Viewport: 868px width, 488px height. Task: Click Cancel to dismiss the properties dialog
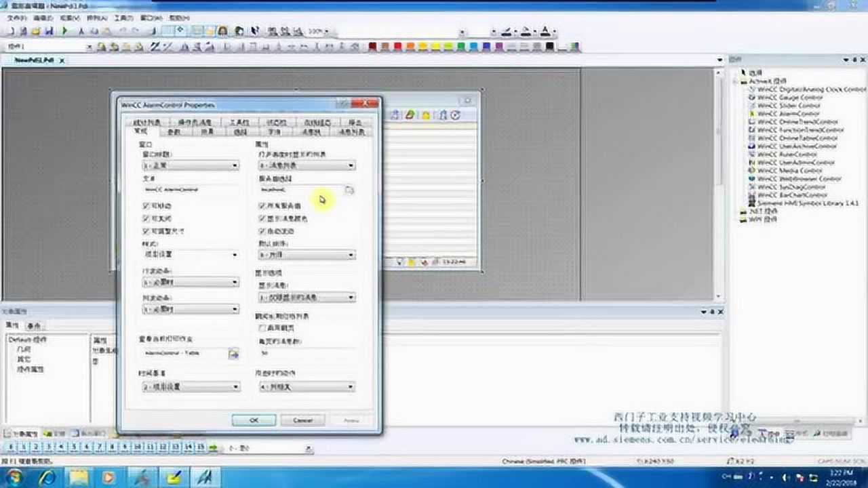302,420
